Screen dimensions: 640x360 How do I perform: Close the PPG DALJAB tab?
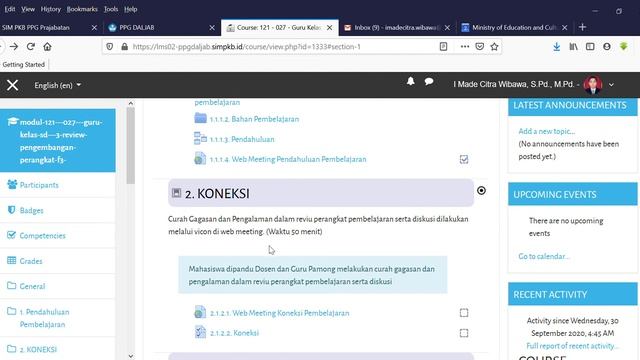click(212, 27)
